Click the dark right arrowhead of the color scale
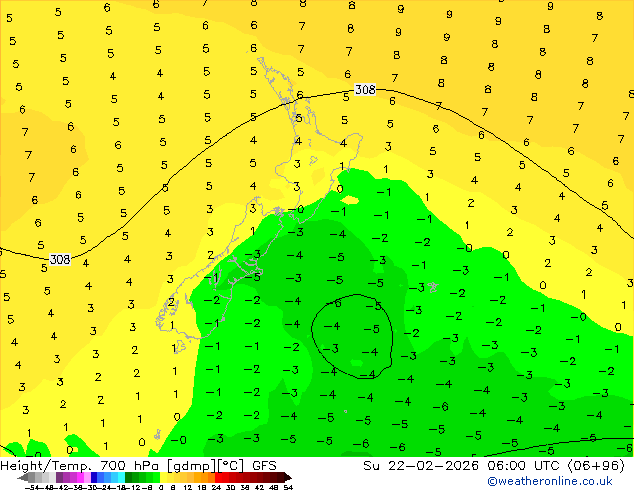This screenshot has height=490, width=634. [x=288, y=477]
